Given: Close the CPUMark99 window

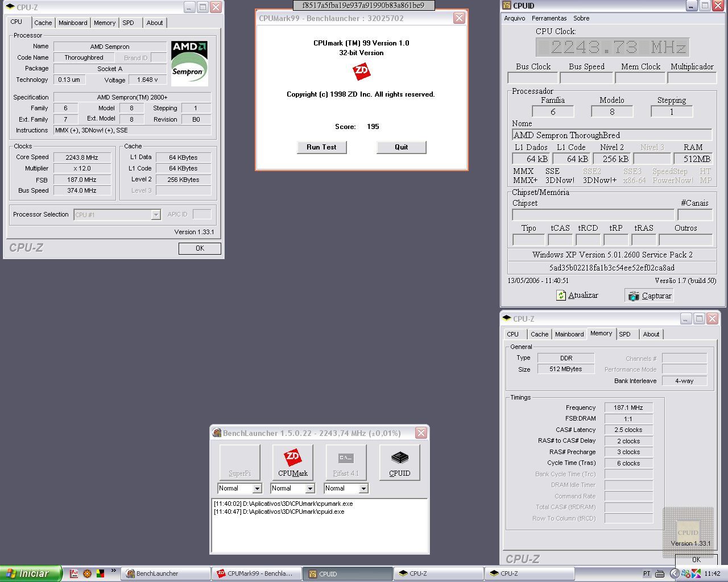Looking at the screenshot, I should pos(459,18).
